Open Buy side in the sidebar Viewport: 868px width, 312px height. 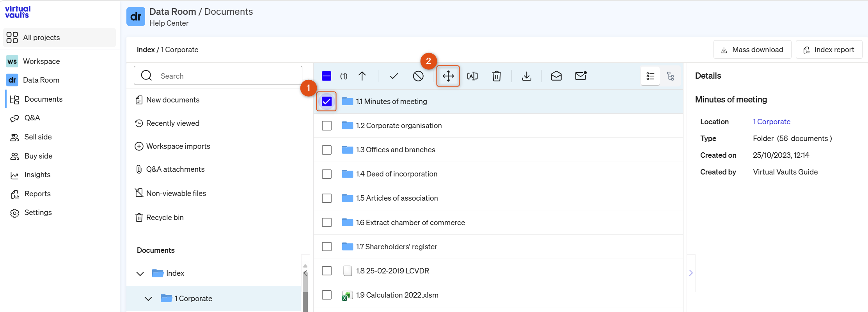pyautogui.click(x=38, y=156)
